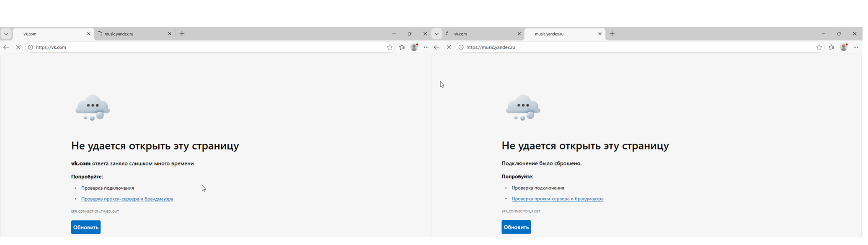Click error heading on vk.com page
Image resolution: width=868 pixels, height=245 pixels.
pos(156,147)
